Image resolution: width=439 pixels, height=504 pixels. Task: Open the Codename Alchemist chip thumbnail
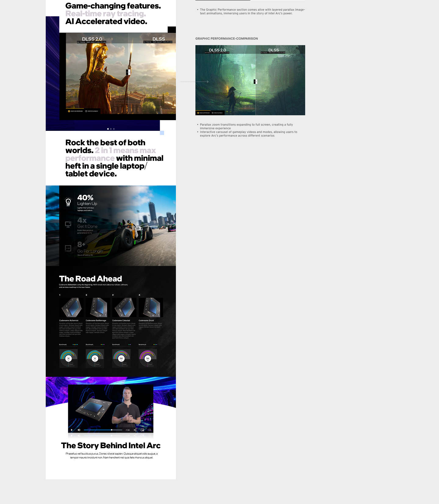tap(71, 307)
